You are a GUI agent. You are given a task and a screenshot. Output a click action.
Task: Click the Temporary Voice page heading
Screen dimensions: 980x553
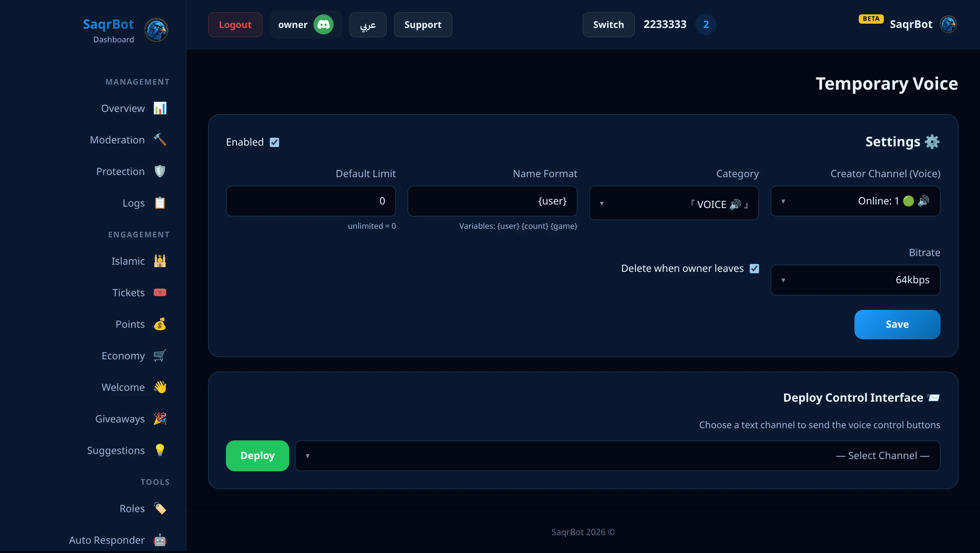coord(887,84)
